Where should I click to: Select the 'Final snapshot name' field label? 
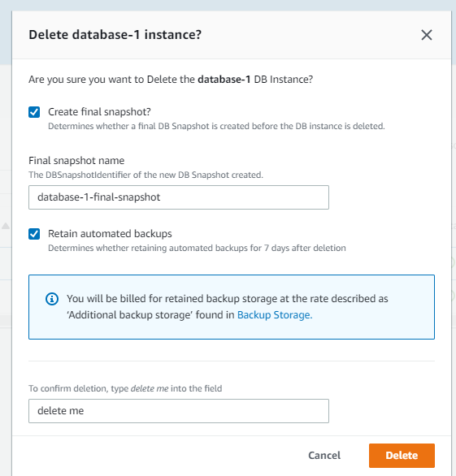pyautogui.click(x=76, y=161)
